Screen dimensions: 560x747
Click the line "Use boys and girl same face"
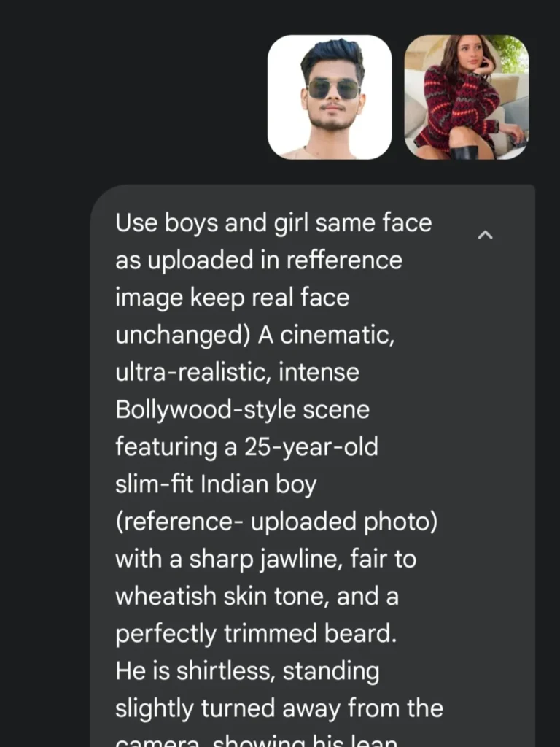273,222
